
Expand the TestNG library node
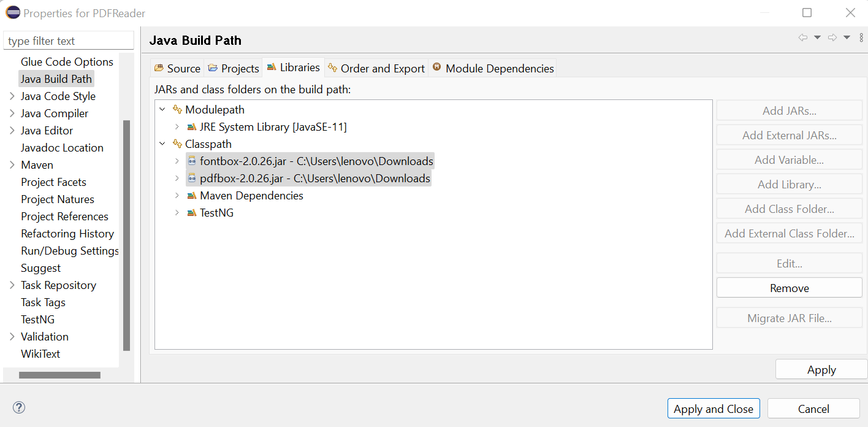(x=177, y=212)
